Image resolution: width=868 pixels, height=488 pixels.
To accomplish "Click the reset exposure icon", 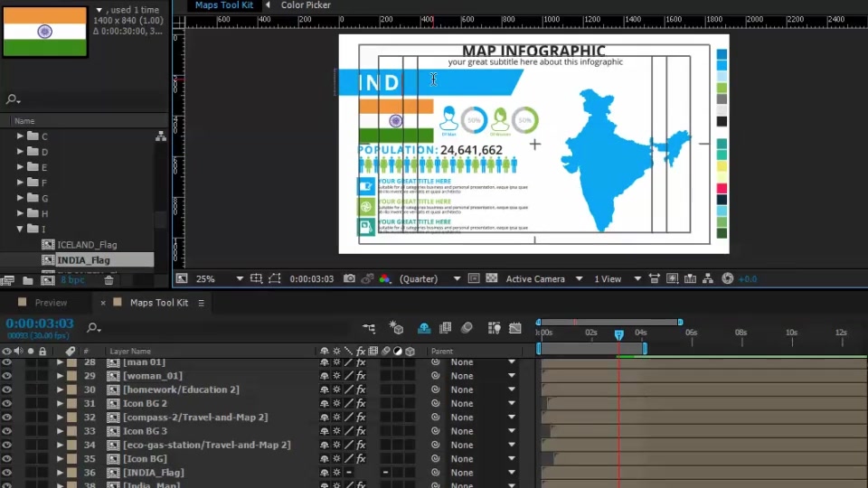I will click(727, 279).
